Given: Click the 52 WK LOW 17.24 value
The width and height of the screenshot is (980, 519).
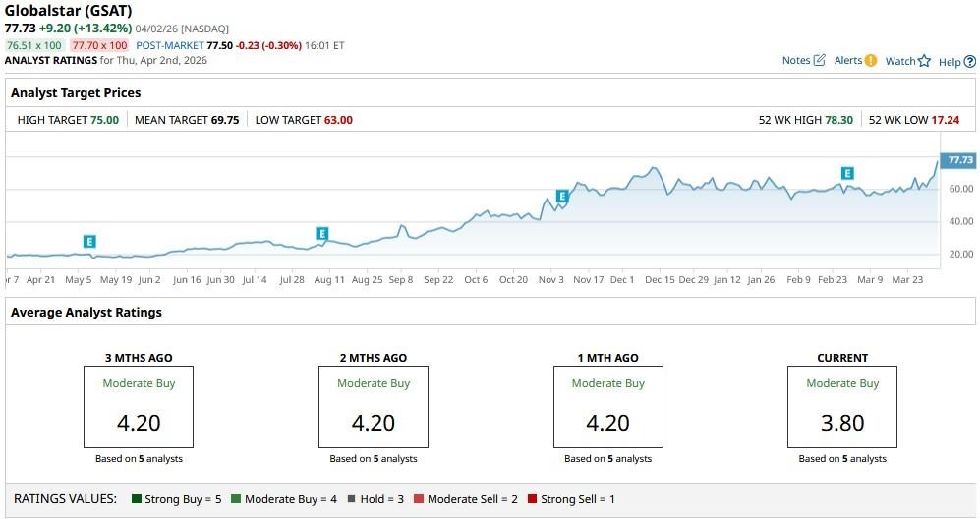Looking at the screenshot, I should [x=945, y=120].
